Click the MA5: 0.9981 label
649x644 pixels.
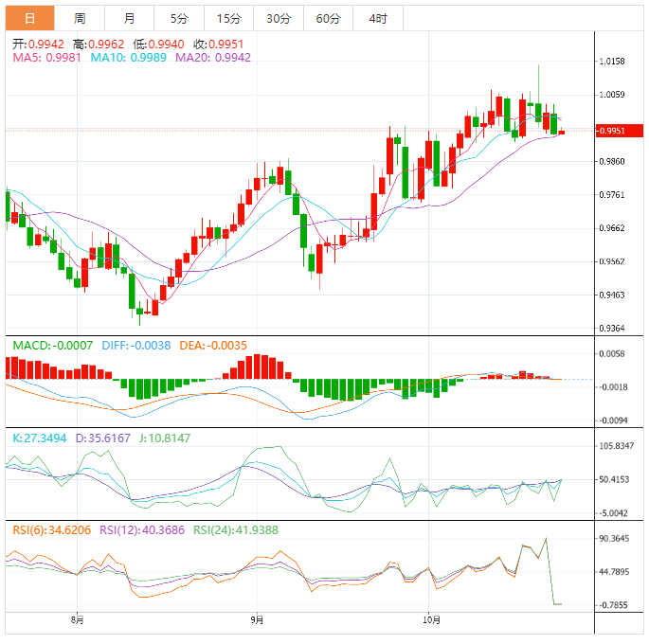click(x=46, y=58)
